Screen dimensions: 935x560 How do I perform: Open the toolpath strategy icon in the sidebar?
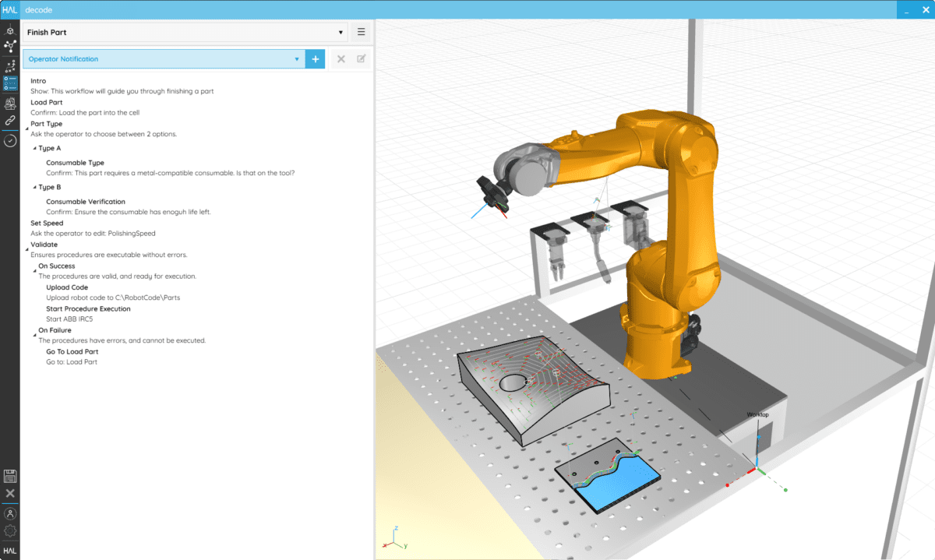tap(10, 68)
